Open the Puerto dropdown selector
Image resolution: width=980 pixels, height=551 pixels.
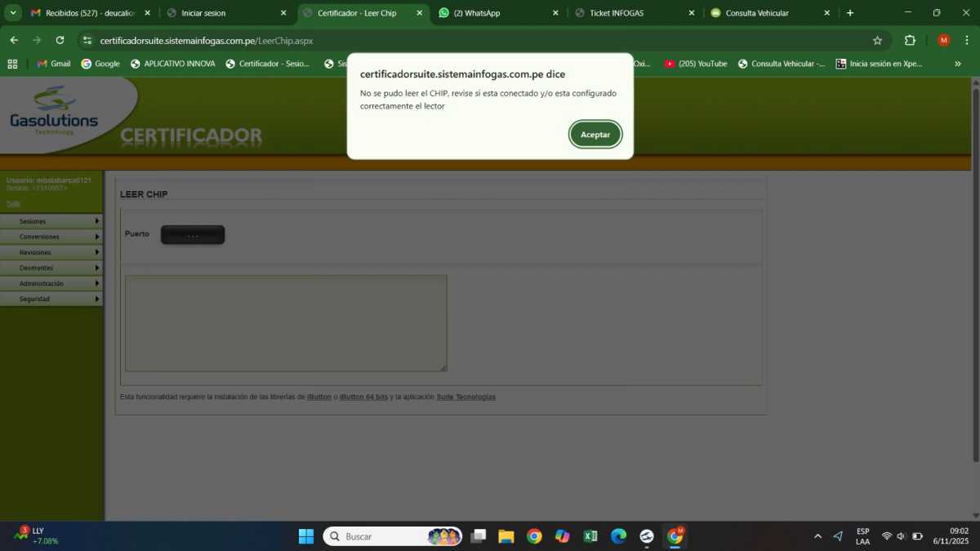[193, 235]
